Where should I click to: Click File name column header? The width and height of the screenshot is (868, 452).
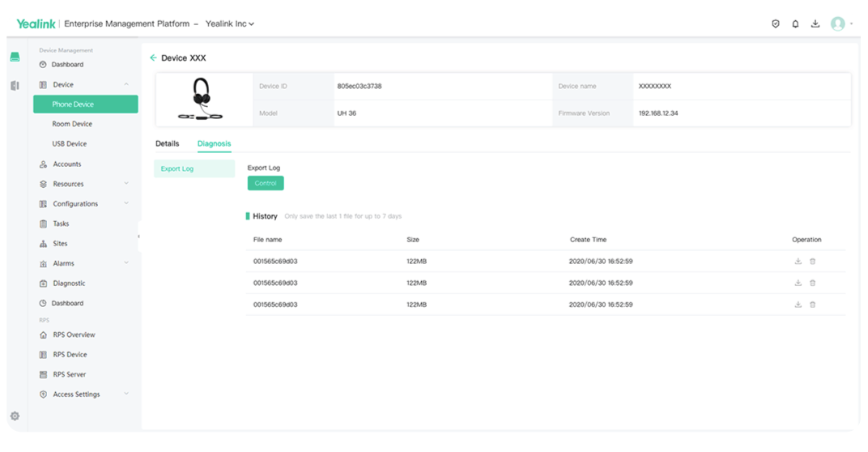(267, 240)
